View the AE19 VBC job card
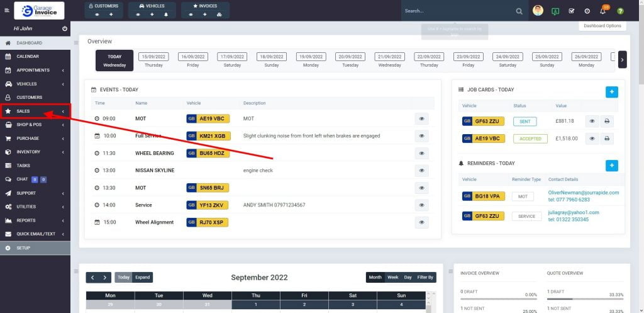The image size is (644, 313). (x=592, y=139)
